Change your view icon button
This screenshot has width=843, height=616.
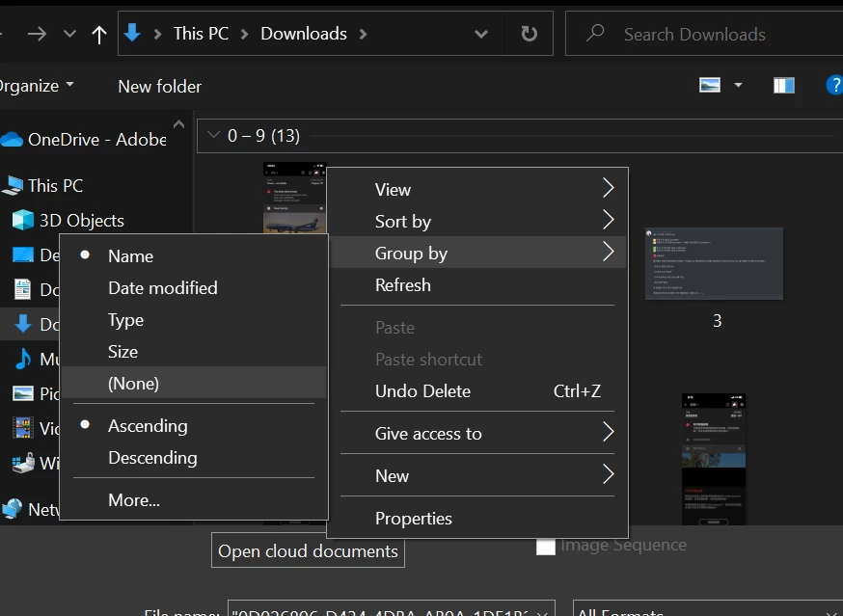coord(710,85)
